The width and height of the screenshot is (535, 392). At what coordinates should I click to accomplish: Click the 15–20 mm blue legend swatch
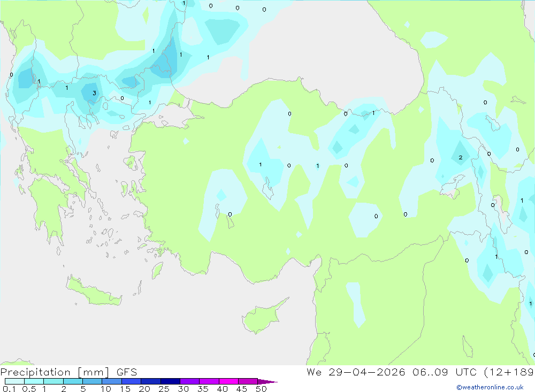click(x=132, y=381)
